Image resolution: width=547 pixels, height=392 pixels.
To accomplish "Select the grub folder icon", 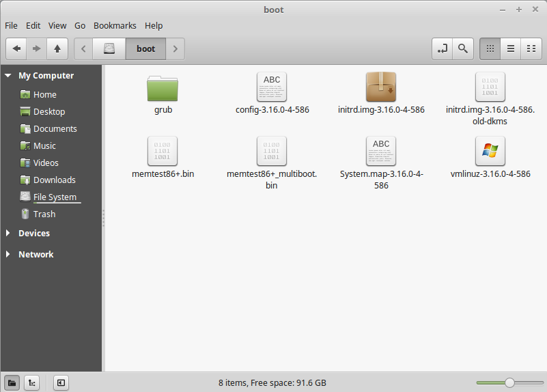I will 163,88.
